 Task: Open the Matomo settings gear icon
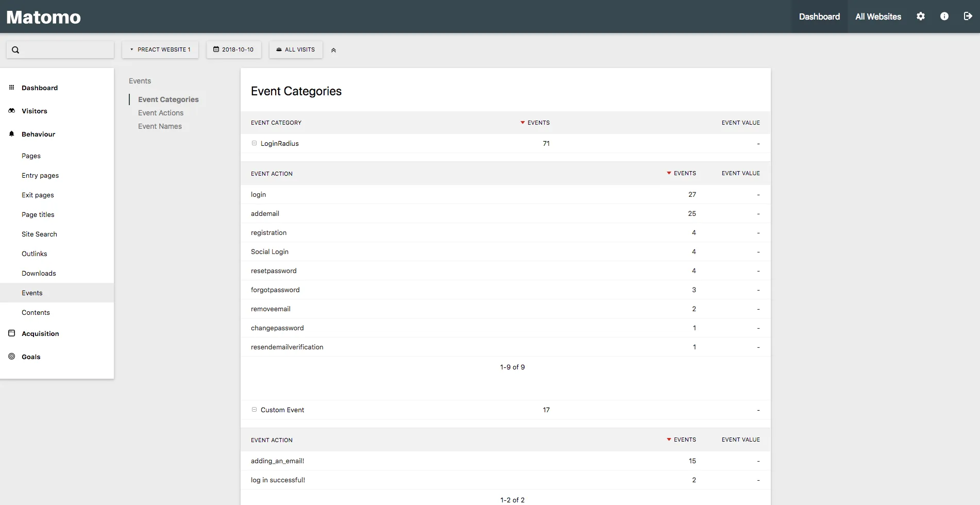click(921, 16)
